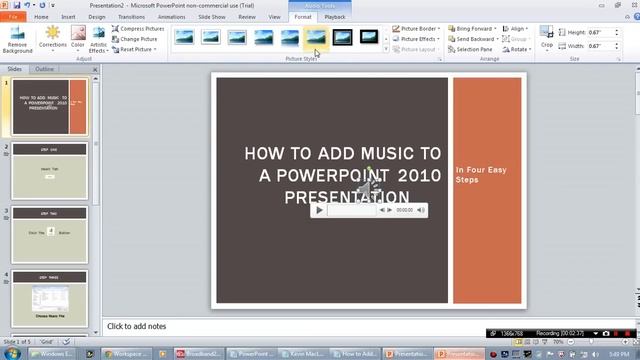
Task: Switch to the Slide Show tab
Action: [x=212, y=17]
